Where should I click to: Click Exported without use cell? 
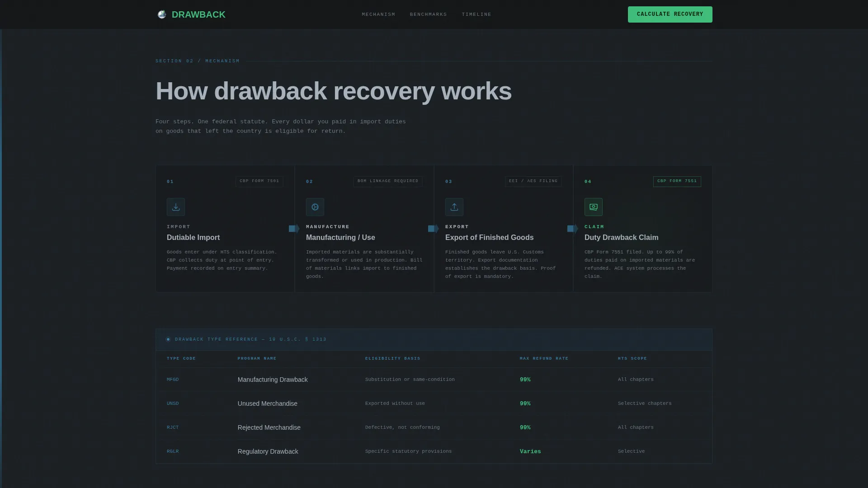tap(395, 404)
